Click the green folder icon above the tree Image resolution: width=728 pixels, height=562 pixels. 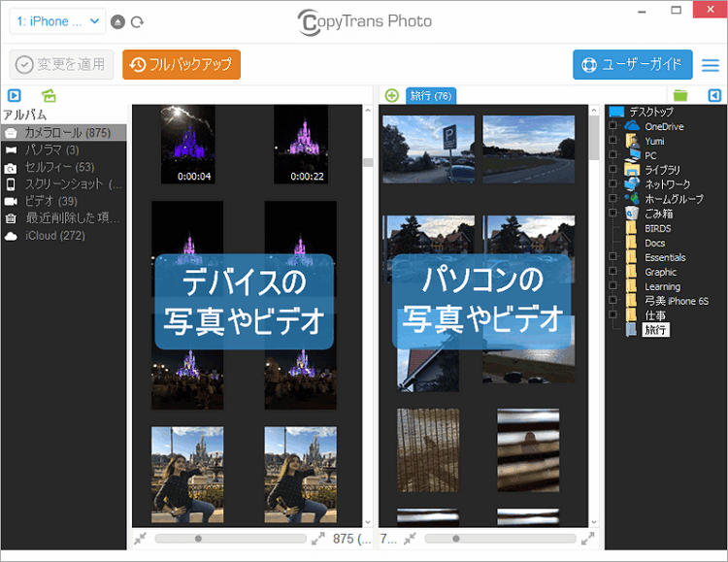pyautogui.click(x=680, y=95)
